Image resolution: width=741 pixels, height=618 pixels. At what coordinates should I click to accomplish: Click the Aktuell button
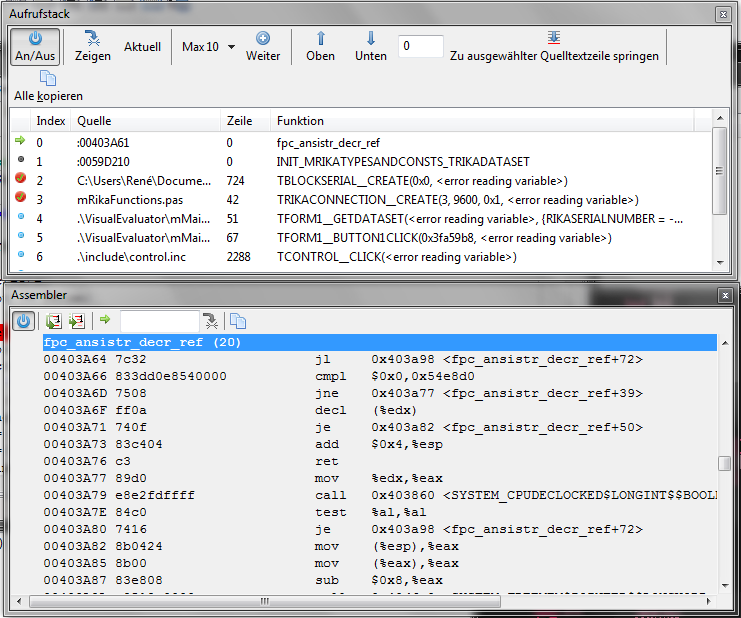point(142,47)
